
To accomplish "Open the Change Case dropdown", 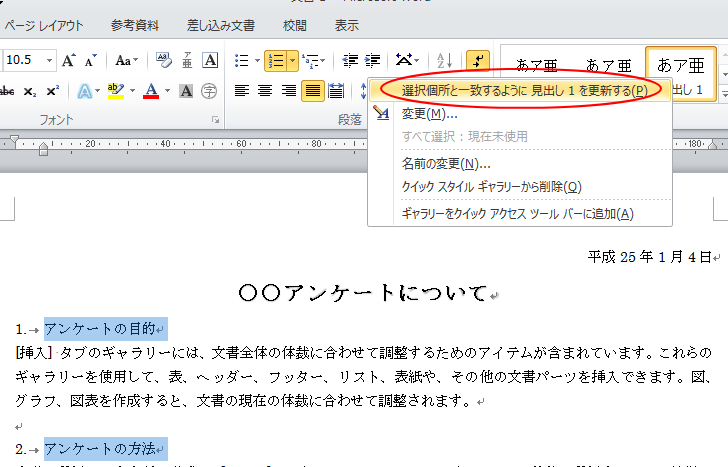I will pyautogui.click(x=126, y=60).
